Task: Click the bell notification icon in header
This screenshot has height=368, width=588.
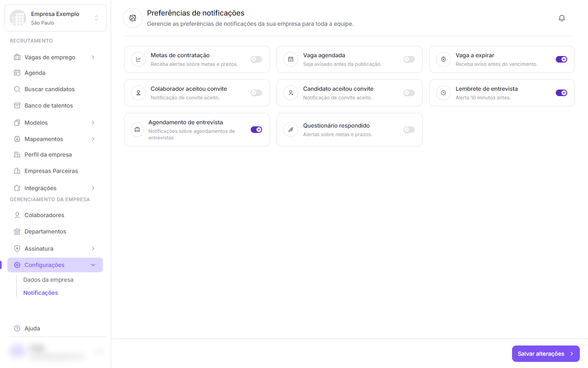Action: [x=562, y=18]
